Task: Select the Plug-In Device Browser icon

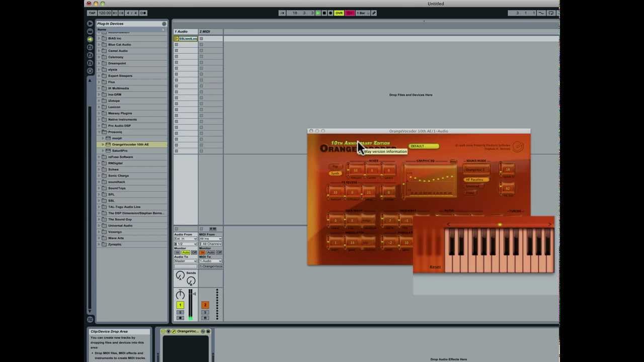Action: point(90,39)
